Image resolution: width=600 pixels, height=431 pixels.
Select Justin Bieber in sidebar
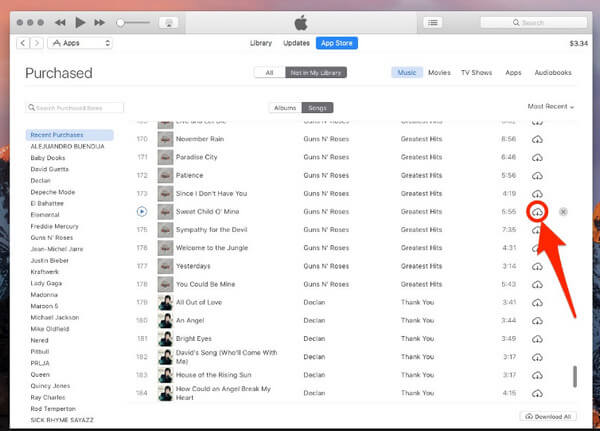tap(49, 261)
